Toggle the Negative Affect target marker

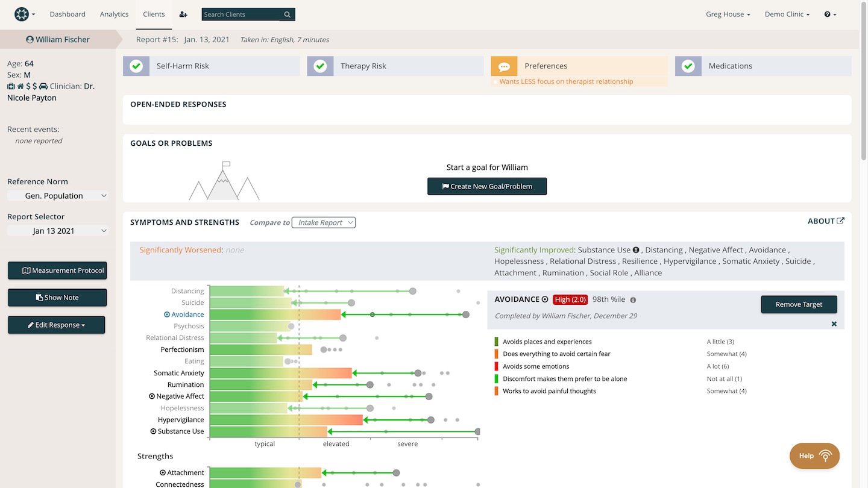(153, 396)
